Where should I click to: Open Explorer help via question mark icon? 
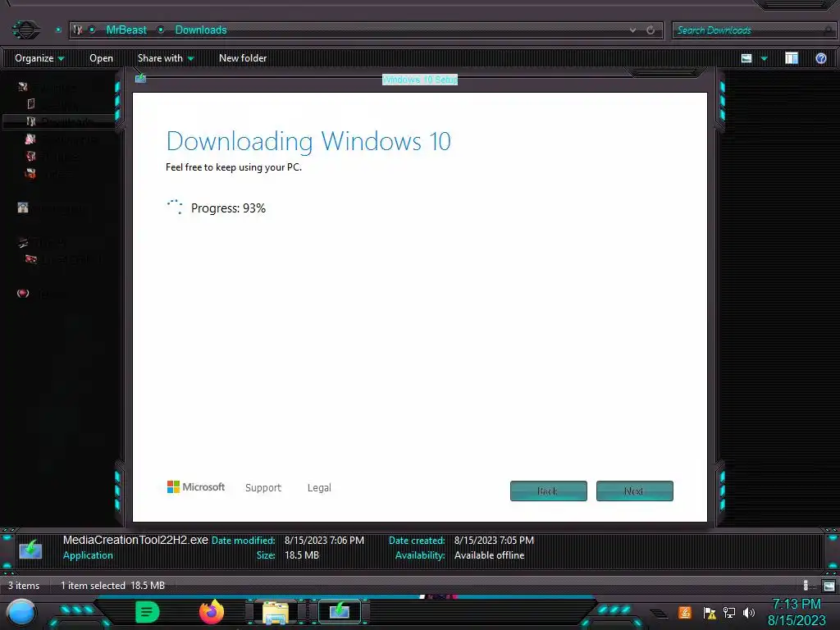pos(820,58)
